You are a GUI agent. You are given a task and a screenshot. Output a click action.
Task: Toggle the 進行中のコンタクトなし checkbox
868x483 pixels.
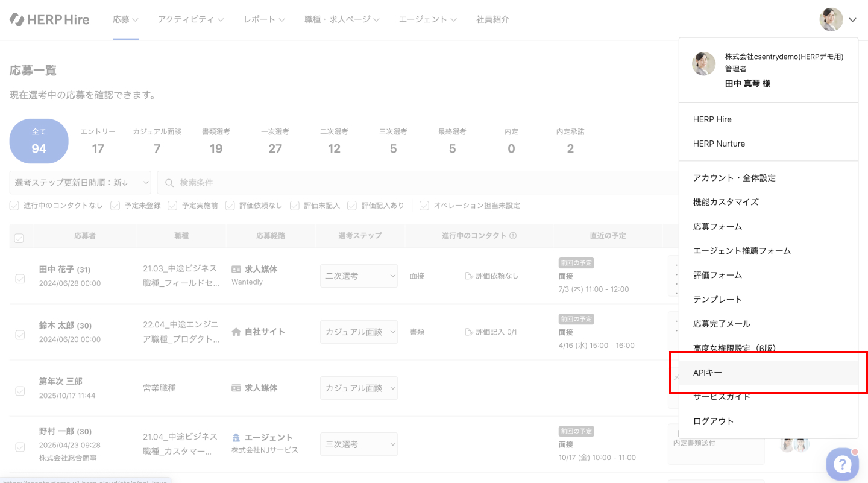pos(14,206)
